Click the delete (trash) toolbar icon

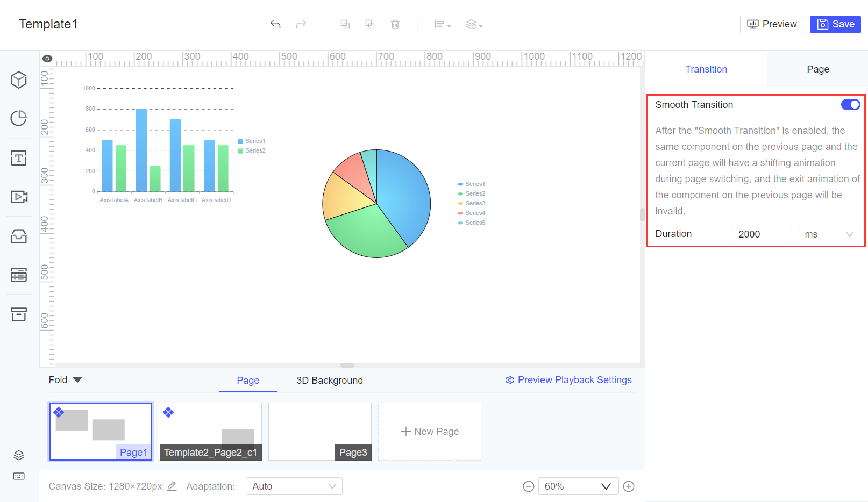pos(395,24)
